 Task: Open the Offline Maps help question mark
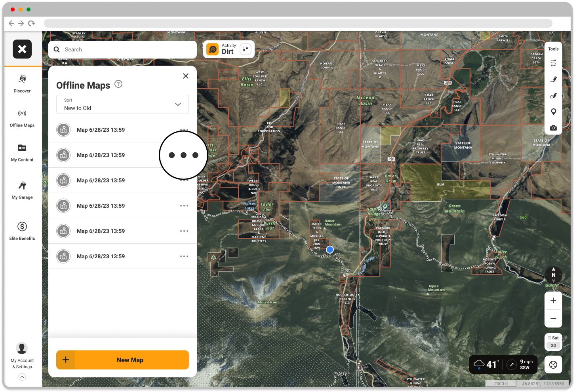click(x=118, y=84)
